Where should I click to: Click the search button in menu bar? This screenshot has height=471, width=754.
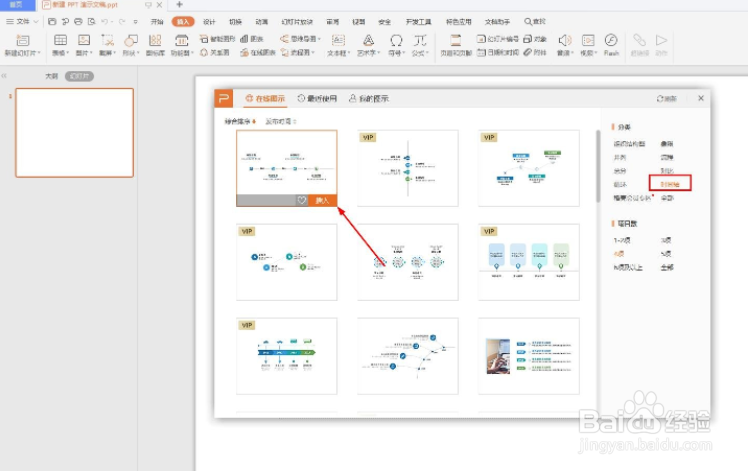pos(535,22)
